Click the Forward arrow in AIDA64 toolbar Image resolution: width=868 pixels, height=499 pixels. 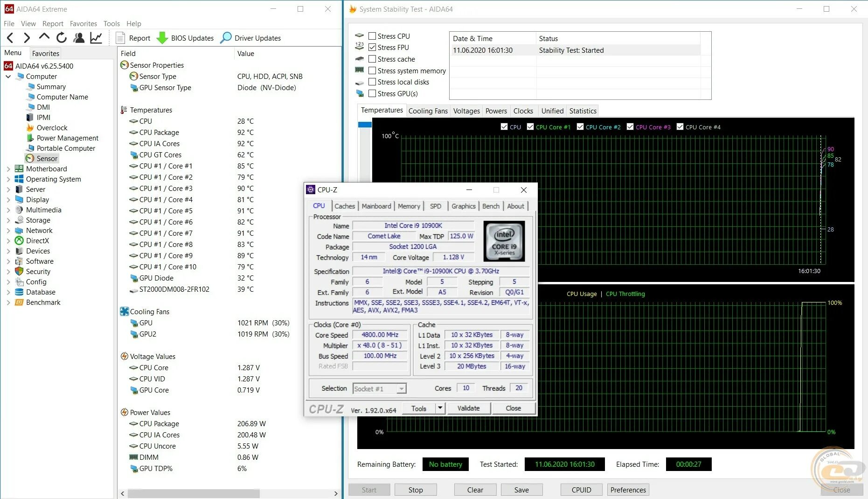tap(27, 38)
